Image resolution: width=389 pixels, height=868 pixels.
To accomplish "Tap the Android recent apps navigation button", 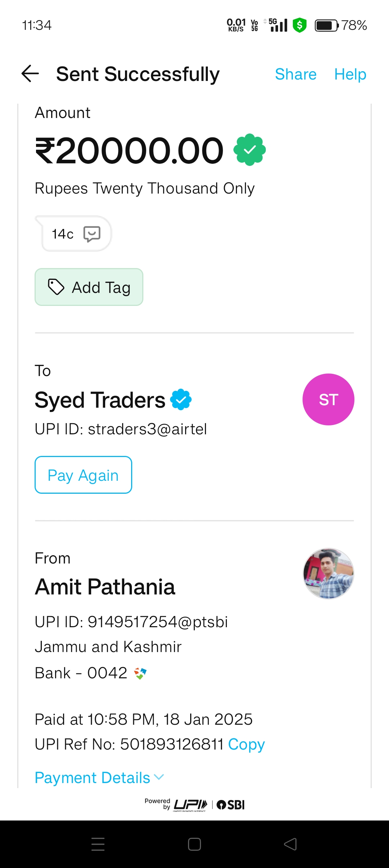I will [x=98, y=844].
